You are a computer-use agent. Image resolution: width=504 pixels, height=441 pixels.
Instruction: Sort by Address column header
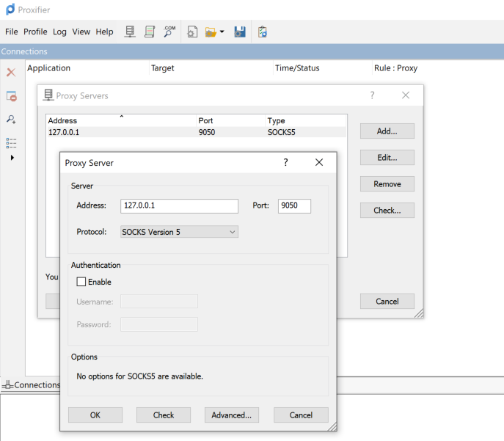click(x=121, y=120)
